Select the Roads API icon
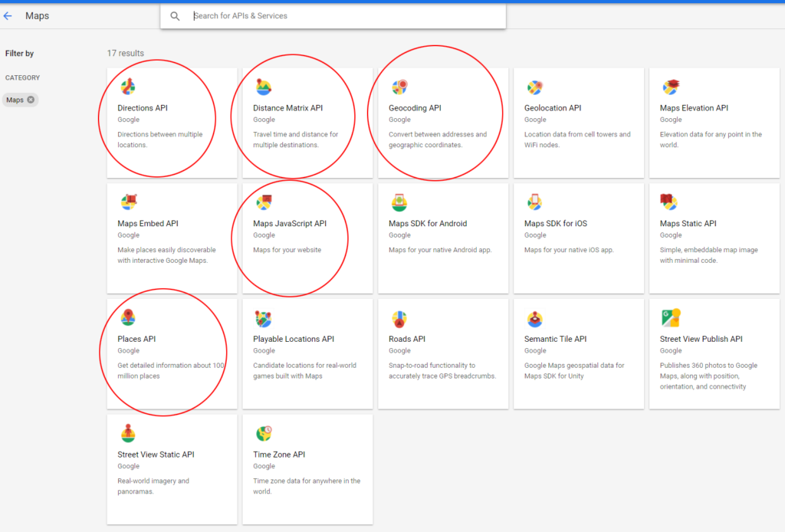 point(398,317)
